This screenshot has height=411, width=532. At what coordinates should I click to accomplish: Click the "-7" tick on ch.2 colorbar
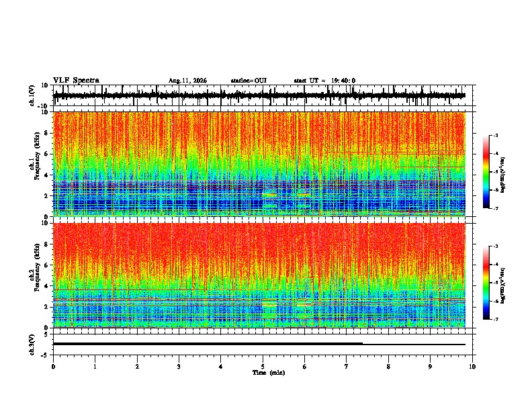click(495, 319)
